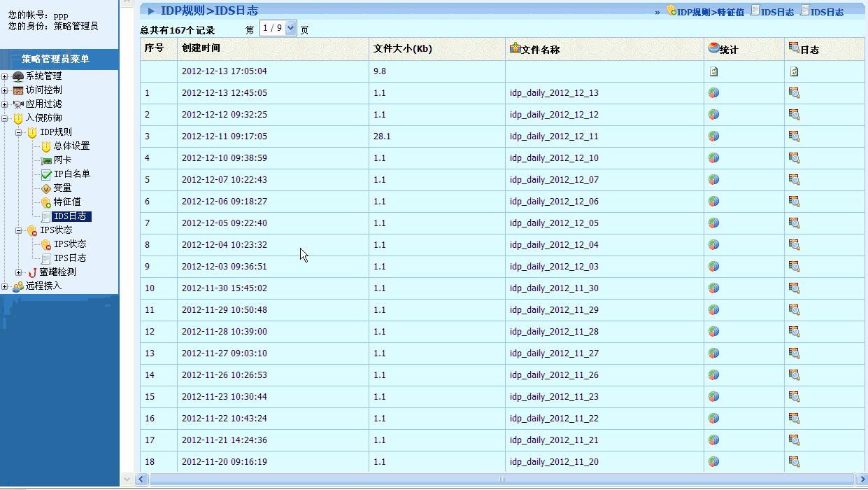Open log icon for idp_daily_2012_12_11
The width and height of the screenshot is (868, 490).
point(794,136)
